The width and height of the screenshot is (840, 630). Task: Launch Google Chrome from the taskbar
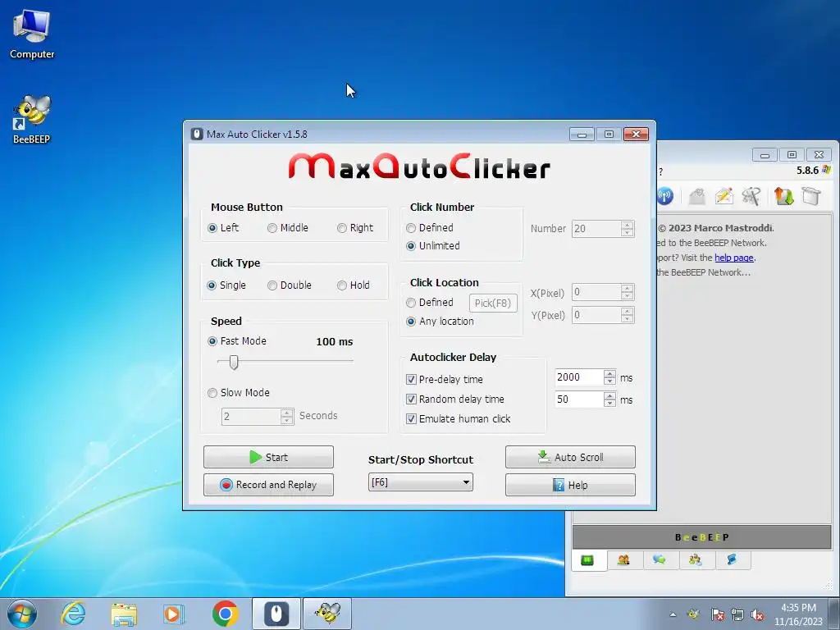[225, 614]
